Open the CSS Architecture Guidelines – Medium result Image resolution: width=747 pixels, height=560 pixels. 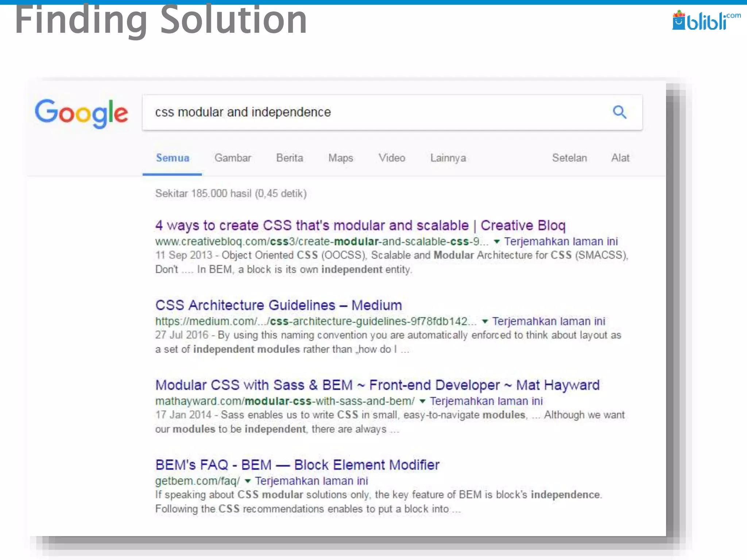tap(279, 305)
